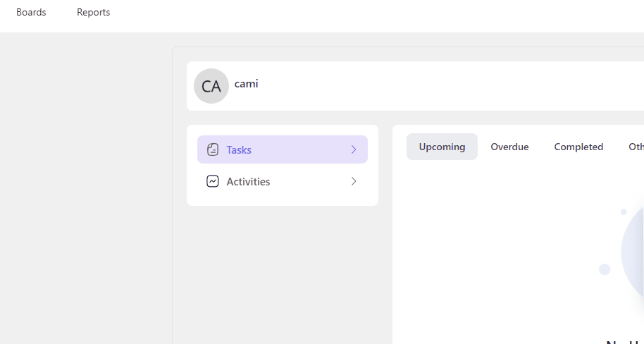The image size is (644, 344).
Task: Open the Activities section label
Action: point(248,182)
